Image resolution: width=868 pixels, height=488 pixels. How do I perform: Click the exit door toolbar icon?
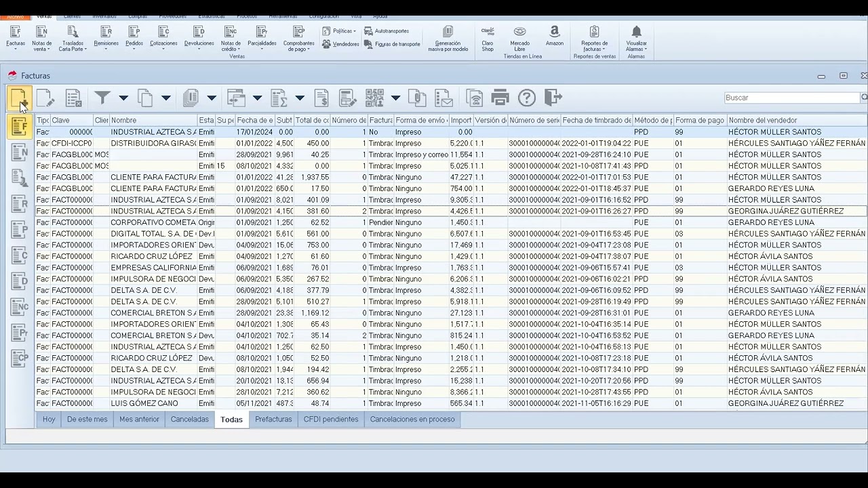553,98
